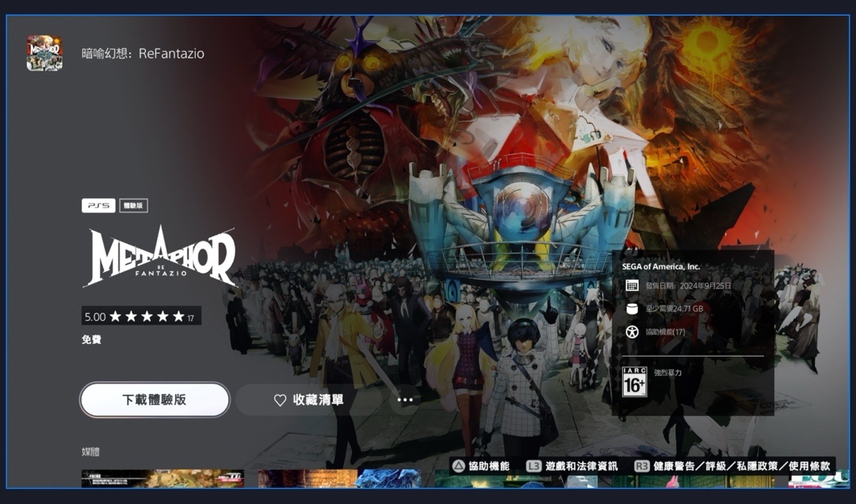Click the R3 button icon hint
Image resolution: width=856 pixels, height=504 pixels.
coord(641,466)
